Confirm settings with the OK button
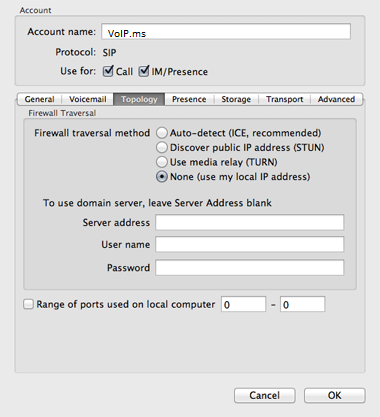Image resolution: width=380 pixels, height=417 pixels. pyautogui.click(x=335, y=396)
